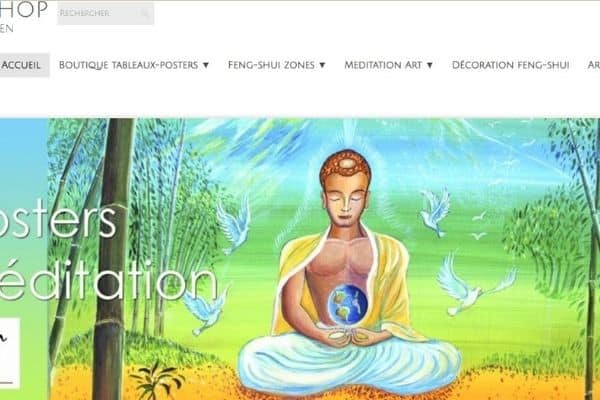Expand the arrow beside Boutique Tableaux-Posters

(x=206, y=65)
